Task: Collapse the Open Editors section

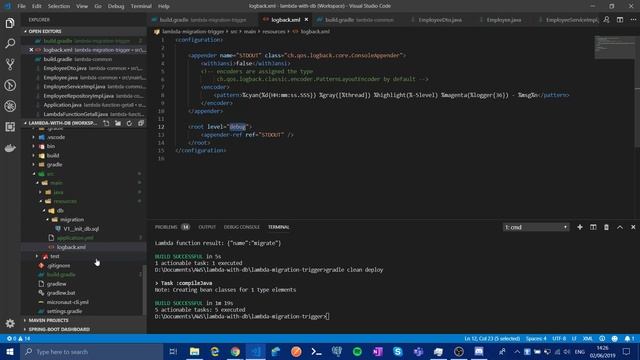Action: pos(45,31)
